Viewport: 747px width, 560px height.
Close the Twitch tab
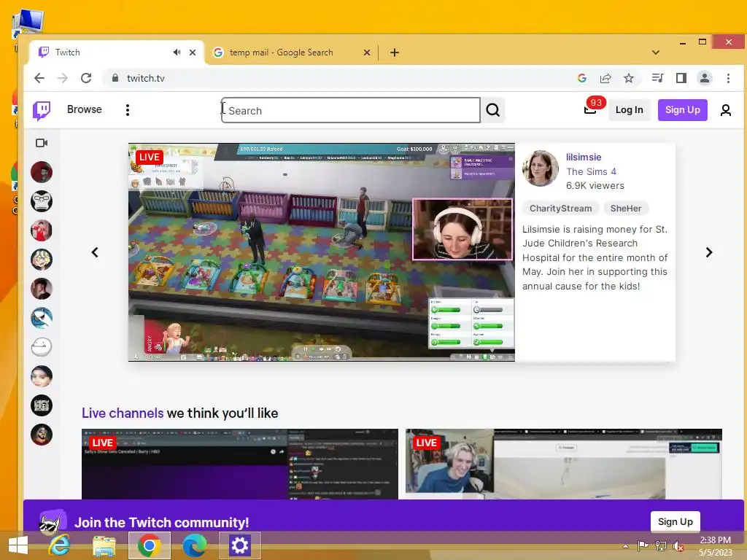pyautogui.click(x=193, y=52)
